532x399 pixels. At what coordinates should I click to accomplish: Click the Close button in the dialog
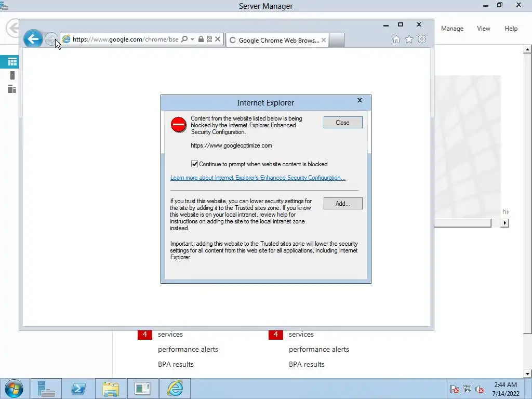(x=343, y=123)
